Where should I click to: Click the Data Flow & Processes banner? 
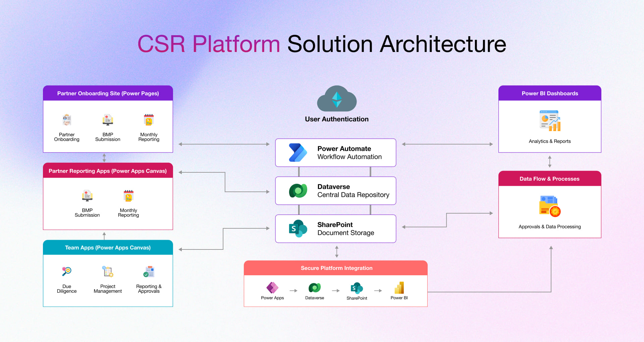click(x=549, y=179)
